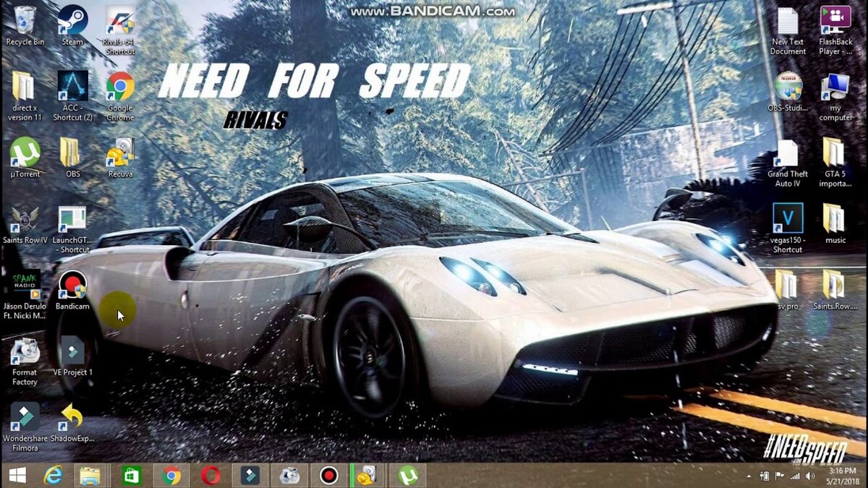
Task: Open the Windows Start button
Action: pos(17,475)
